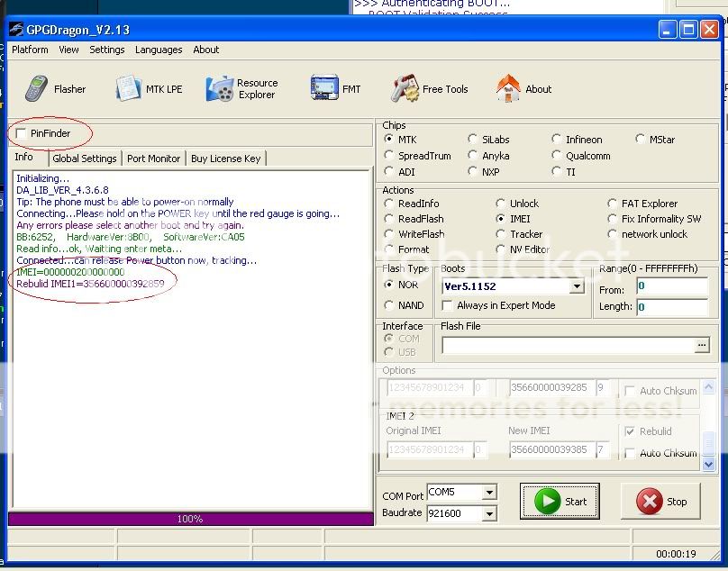
Task: Switch to the Global Settings tab
Action: 85,159
